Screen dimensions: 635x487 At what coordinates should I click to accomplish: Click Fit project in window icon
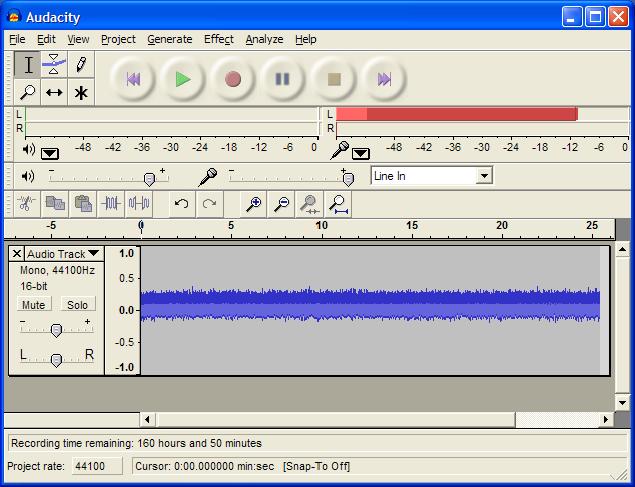point(338,203)
